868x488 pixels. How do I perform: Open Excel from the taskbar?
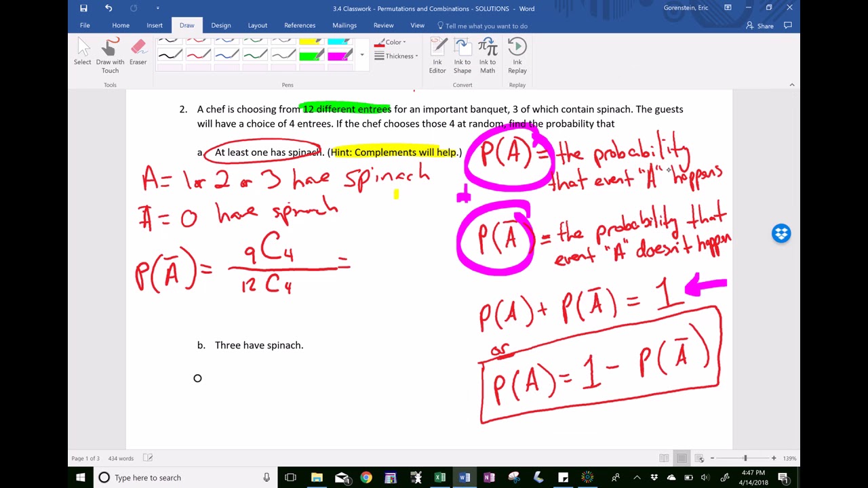tap(439, 478)
